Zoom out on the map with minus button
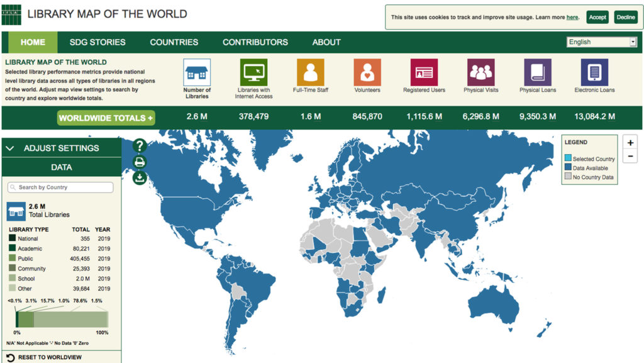The width and height of the screenshot is (644, 363). pyautogui.click(x=630, y=156)
